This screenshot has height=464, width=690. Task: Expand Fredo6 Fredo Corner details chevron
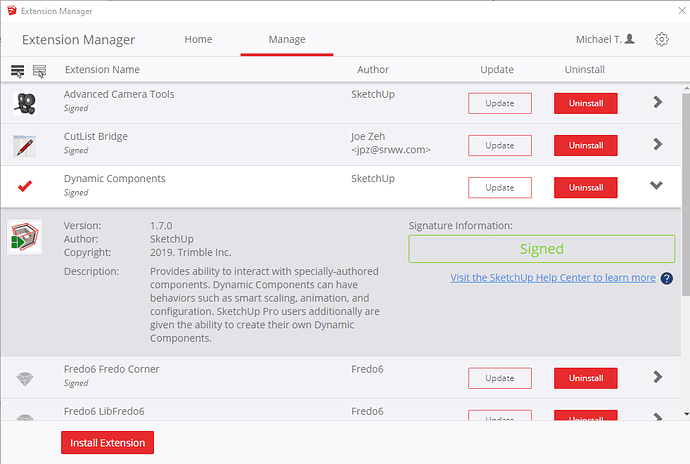pyautogui.click(x=657, y=377)
